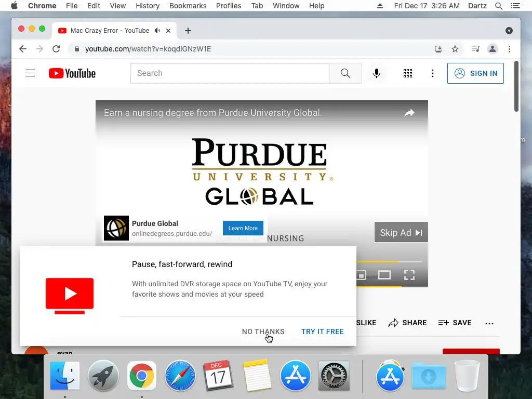The image size is (532, 399).
Task: Open the File menu
Action: pos(72,6)
